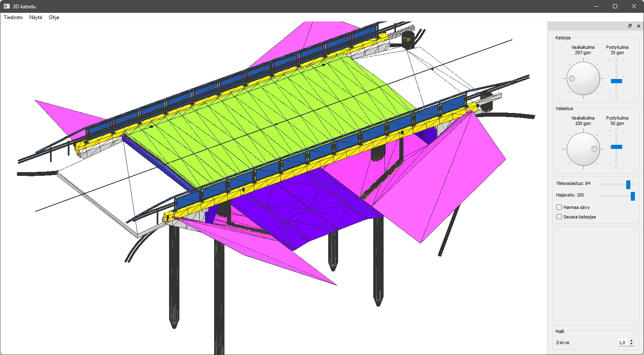Image resolution: width=644 pixels, height=355 pixels.
Task: Click the Z-Arvo value input field
Action: 623,343
